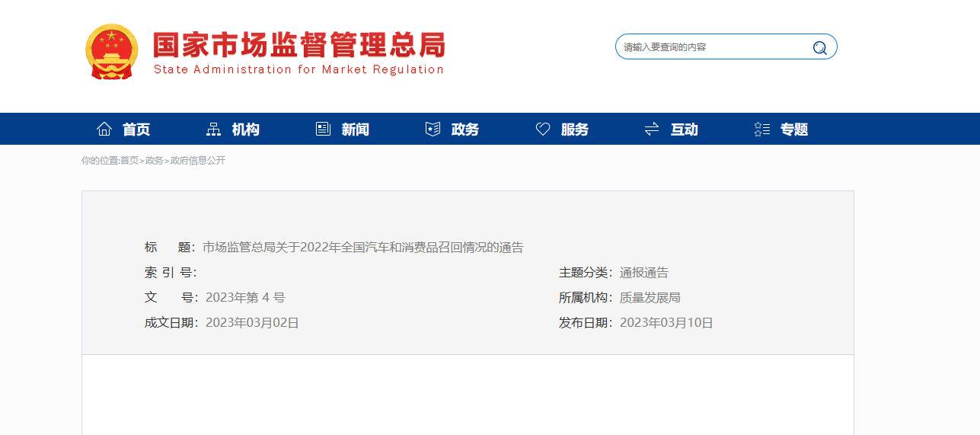Open the 机构 text label in navigation bar

pos(246,130)
